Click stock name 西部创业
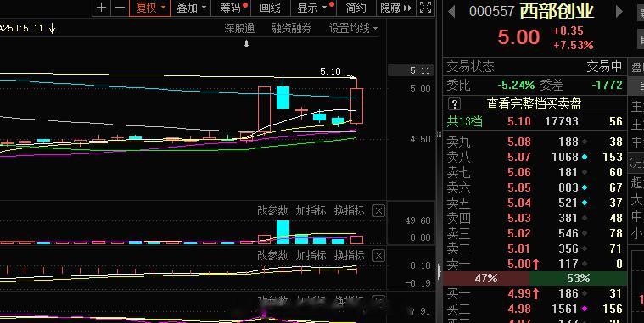This screenshot has height=323, width=644. coord(557,11)
